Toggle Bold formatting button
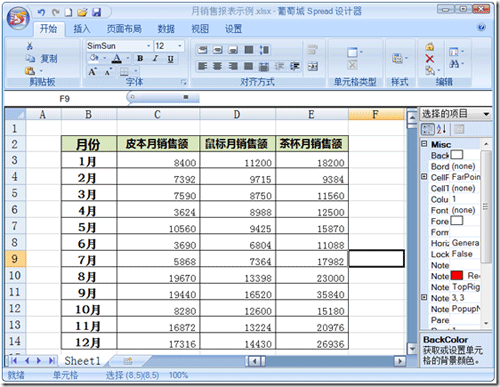 [x=140, y=59]
